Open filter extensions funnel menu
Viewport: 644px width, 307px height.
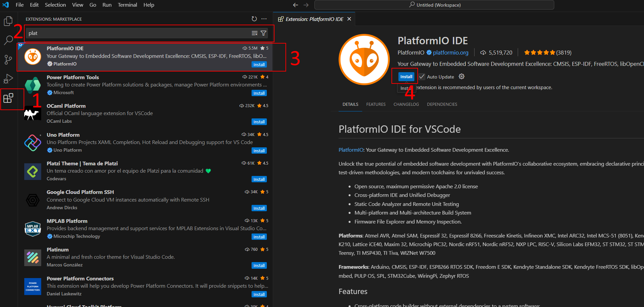pos(264,33)
